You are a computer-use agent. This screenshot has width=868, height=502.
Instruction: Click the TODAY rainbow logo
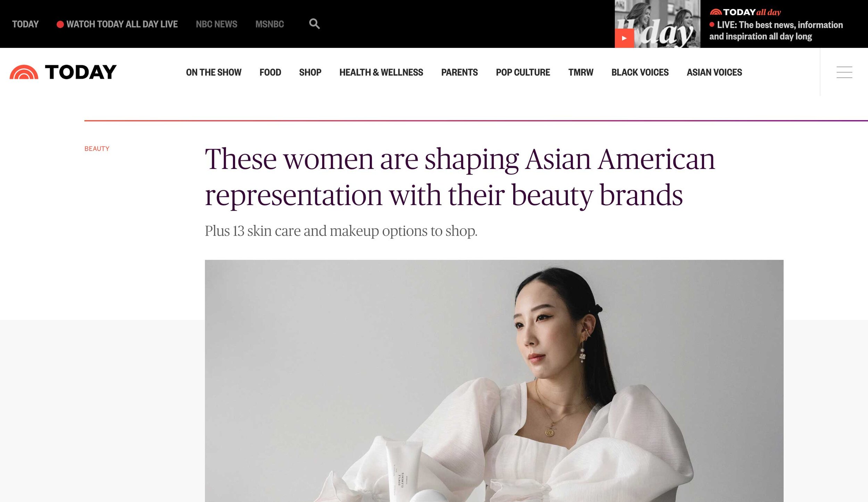[x=63, y=72]
